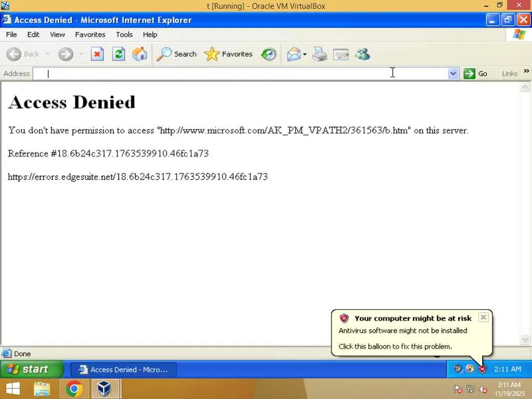Screen dimensions: 532x399
Task: Click the https://errors.edgesuite.net text line
Action: (138, 177)
